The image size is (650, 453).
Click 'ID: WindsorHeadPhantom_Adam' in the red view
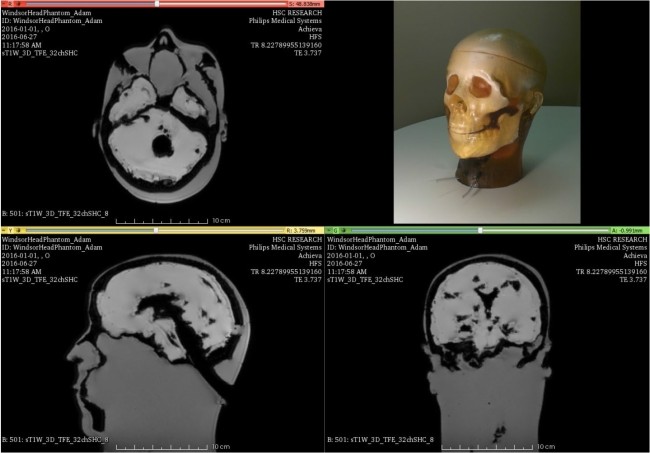point(52,21)
